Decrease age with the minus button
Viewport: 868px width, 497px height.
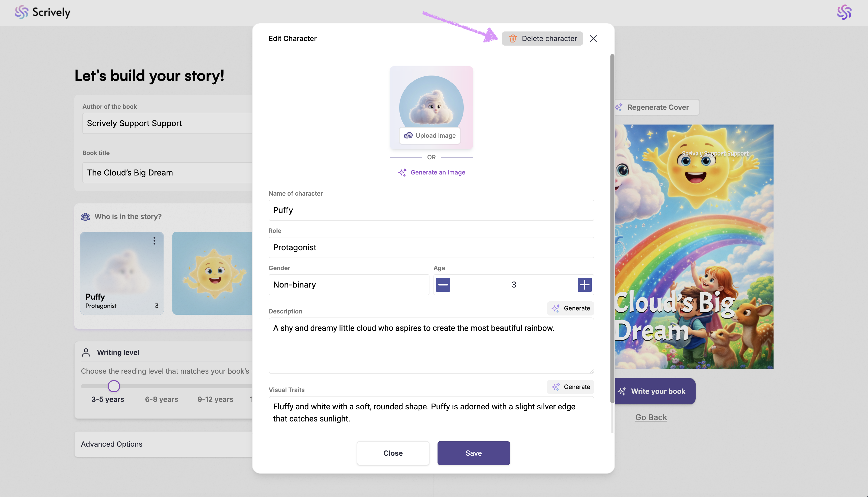(x=443, y=285)
